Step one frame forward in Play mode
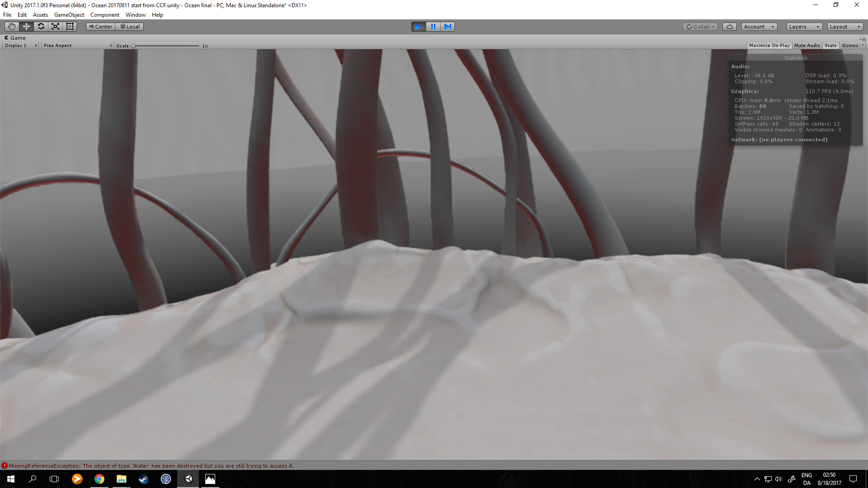The width and height of the screenshot is (868, 488). 448,27
